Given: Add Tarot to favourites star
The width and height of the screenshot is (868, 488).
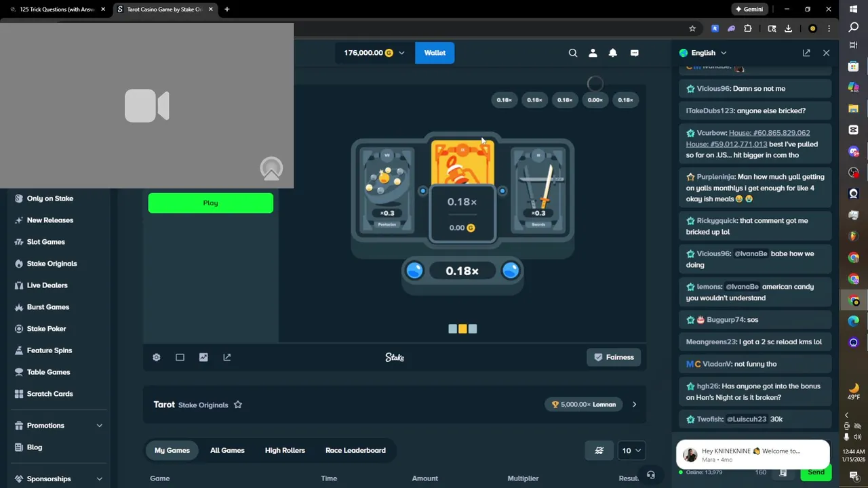Looking at the screenshot, I should click(238, 405).
